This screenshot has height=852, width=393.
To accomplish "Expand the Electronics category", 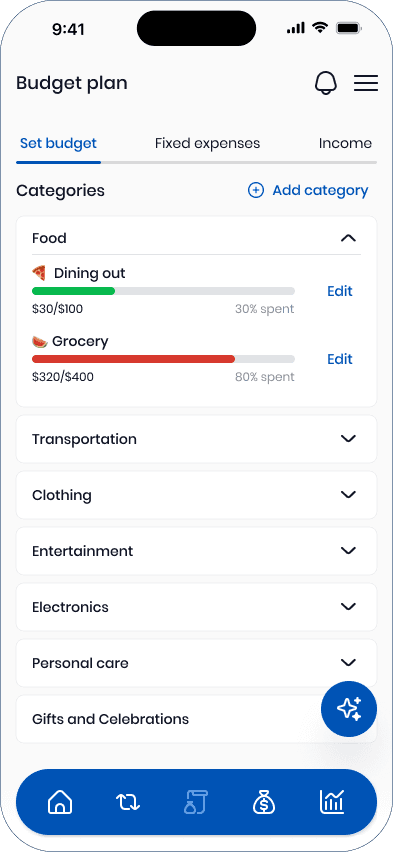I will click(x=196, y=607).
